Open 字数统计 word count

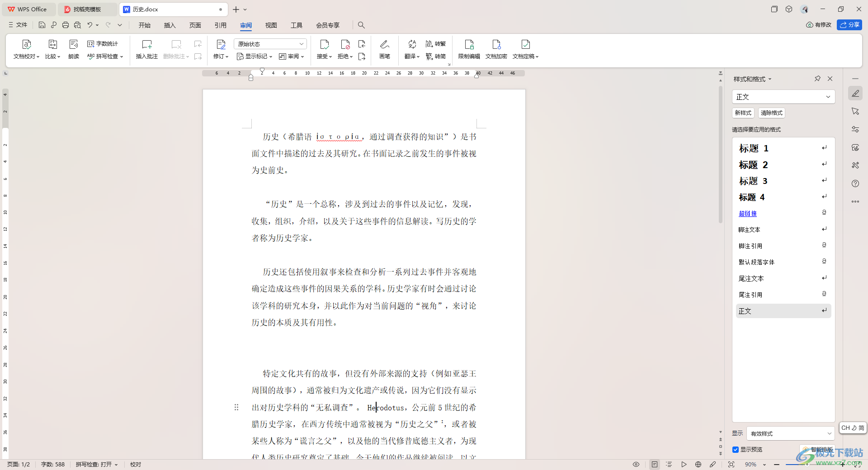103,44
